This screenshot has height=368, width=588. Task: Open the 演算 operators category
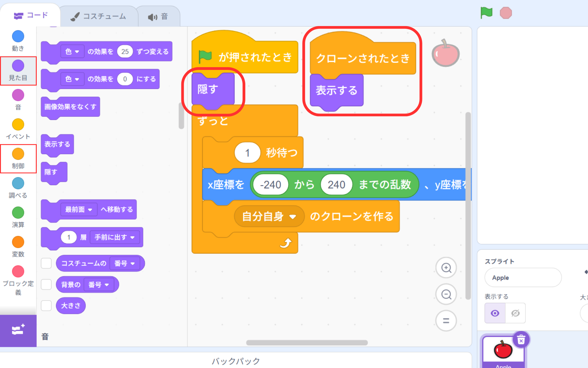pos(18,217)
